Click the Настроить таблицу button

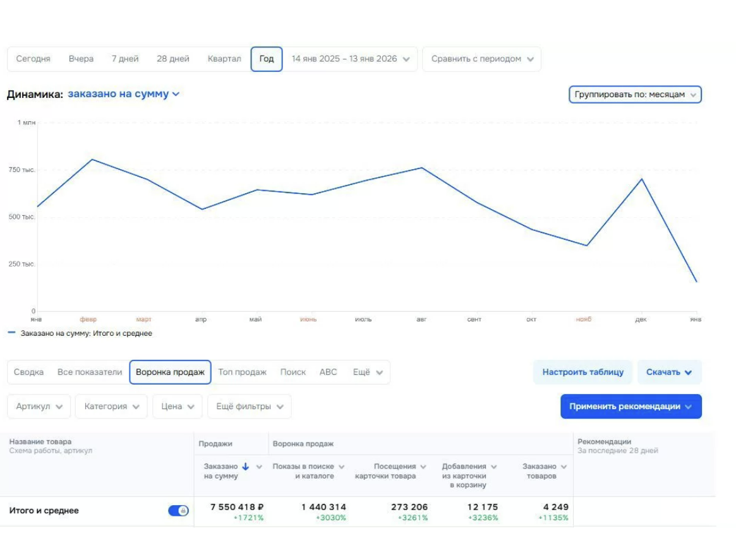[x=583, y=372]
